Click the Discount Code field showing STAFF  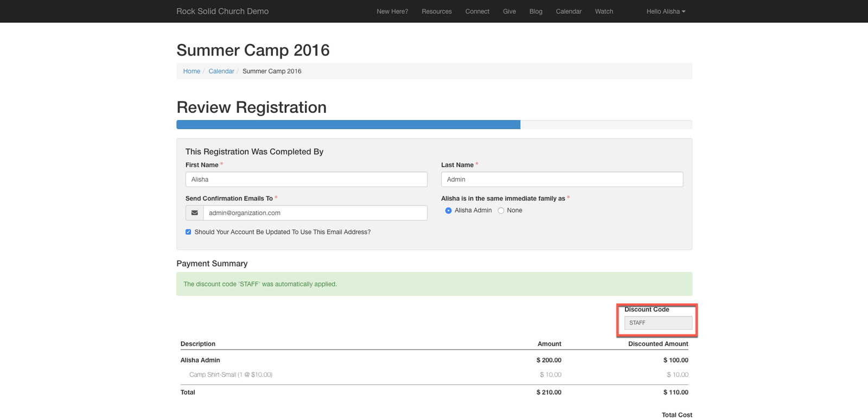pos(658,322)
